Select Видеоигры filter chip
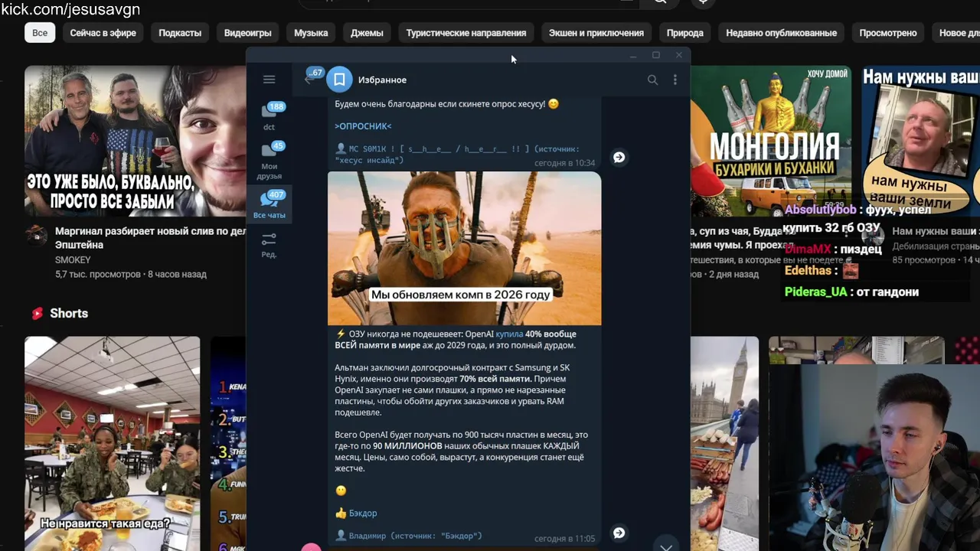This screenshot has height=551, width=980. click(247, 33)
